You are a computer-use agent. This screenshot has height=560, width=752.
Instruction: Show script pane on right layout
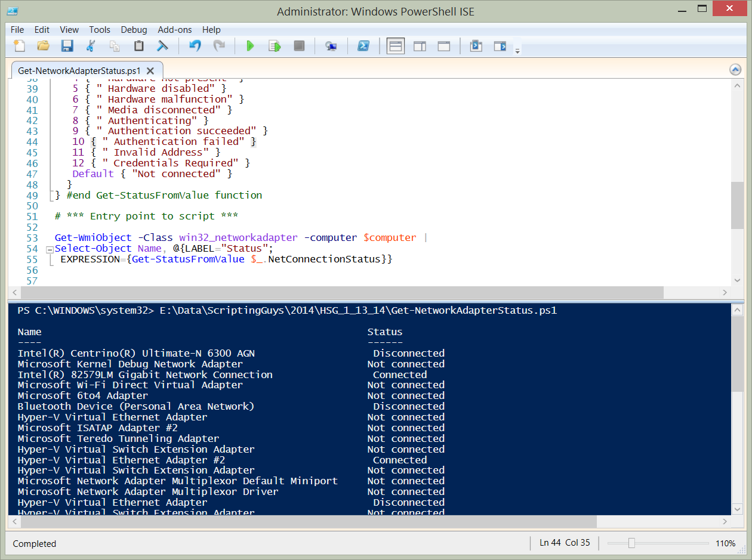(420, 46)
